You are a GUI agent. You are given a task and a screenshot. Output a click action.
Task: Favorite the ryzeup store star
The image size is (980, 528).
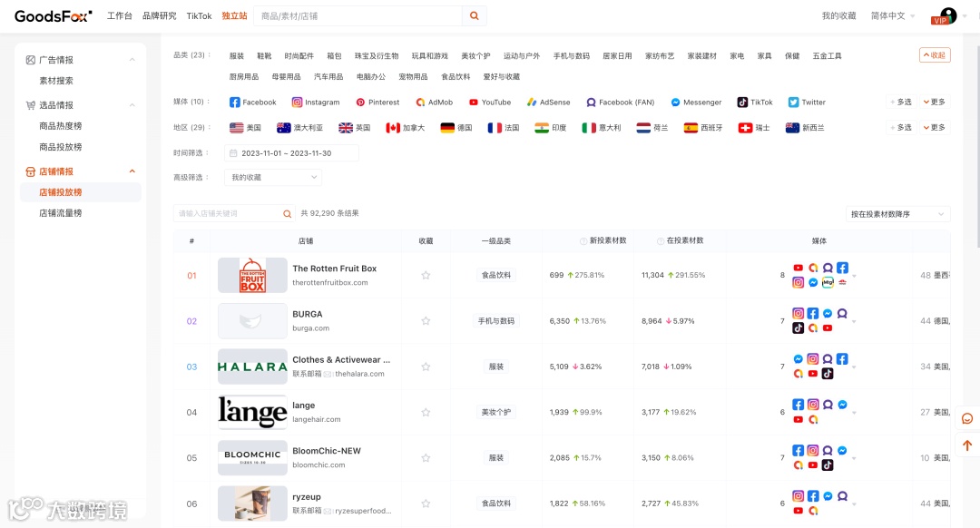(x=426, y=504)
